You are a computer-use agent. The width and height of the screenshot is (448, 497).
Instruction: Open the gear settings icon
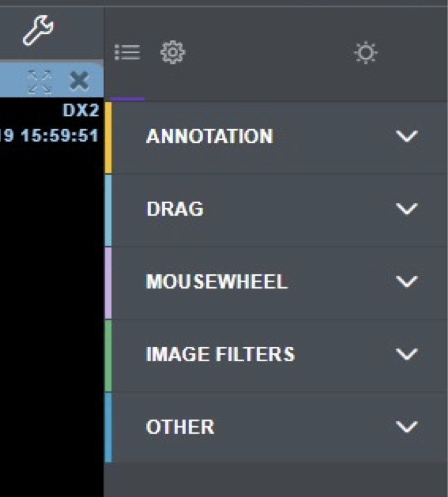[x=173, y=53]
